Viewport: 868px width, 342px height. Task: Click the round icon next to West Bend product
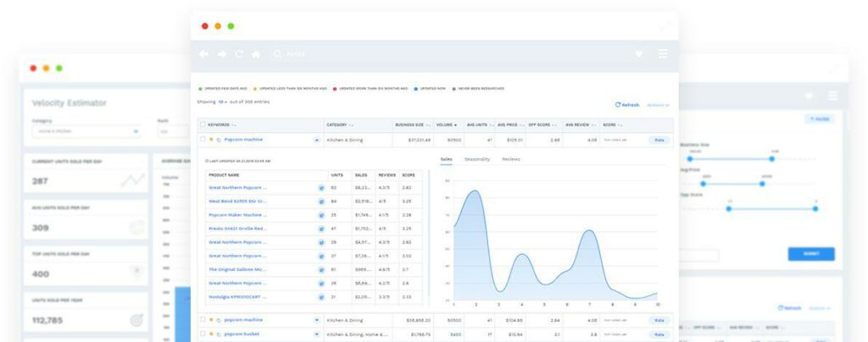(321, 201)
